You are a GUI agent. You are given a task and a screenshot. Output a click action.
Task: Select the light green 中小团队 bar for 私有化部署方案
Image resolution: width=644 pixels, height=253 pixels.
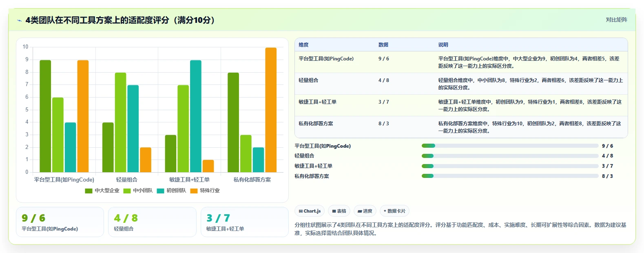coord(246,153)
